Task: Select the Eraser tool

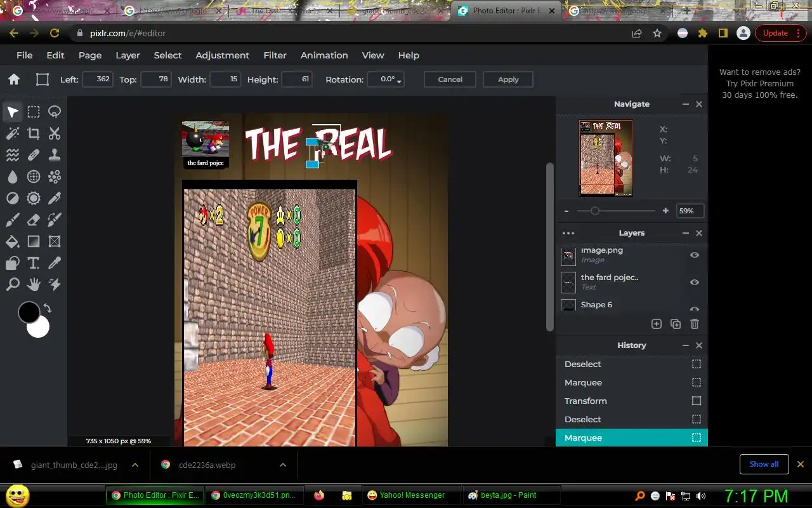Action: tap(34, 220)
